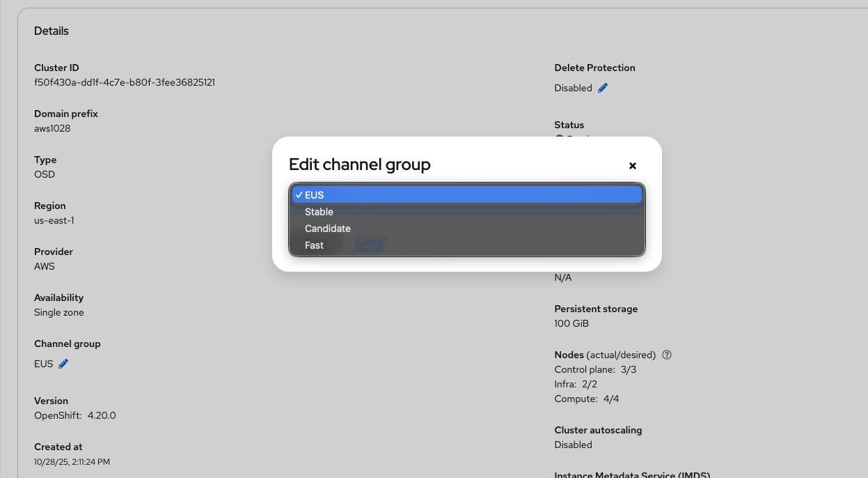
Task: Click the Cluster autoscaling Disabled value
Action: 573,445
